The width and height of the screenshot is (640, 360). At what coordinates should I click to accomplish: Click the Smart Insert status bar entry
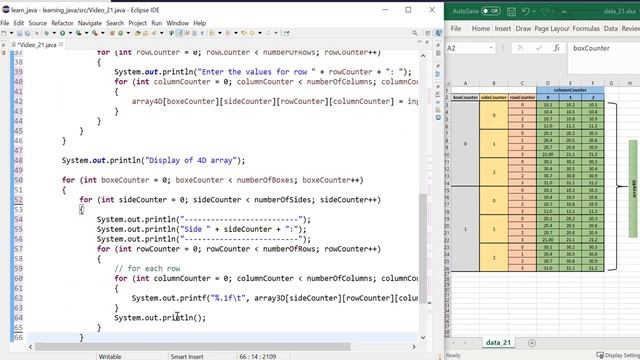click(x=187, y=356)
